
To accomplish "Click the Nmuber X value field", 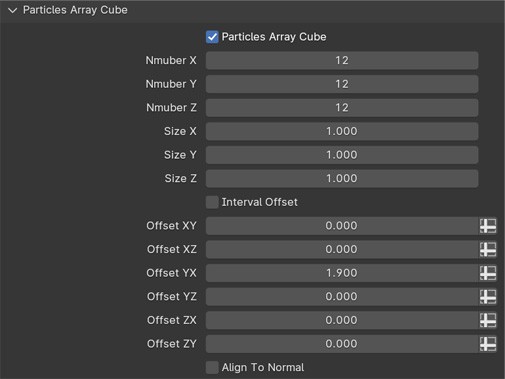I will click(x=342, y=60).
